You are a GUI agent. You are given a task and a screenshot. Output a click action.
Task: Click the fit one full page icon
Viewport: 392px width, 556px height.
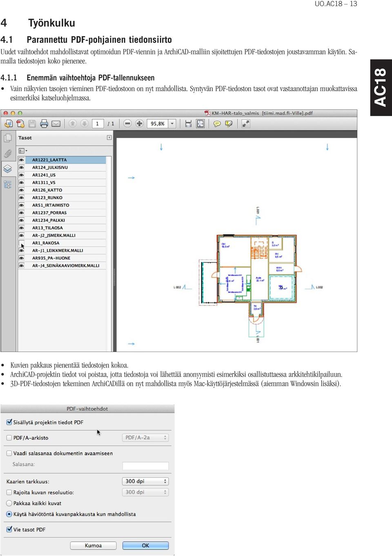coord(200,123)
